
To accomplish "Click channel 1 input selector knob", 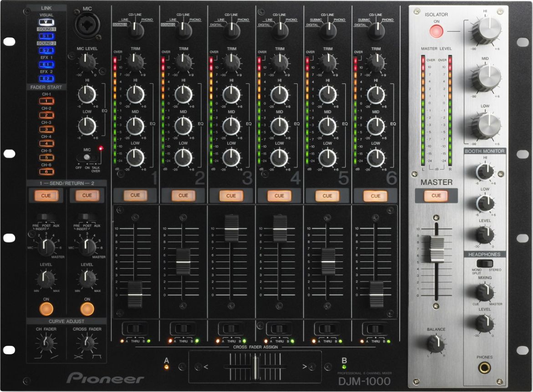I will (x=136, y=31).
